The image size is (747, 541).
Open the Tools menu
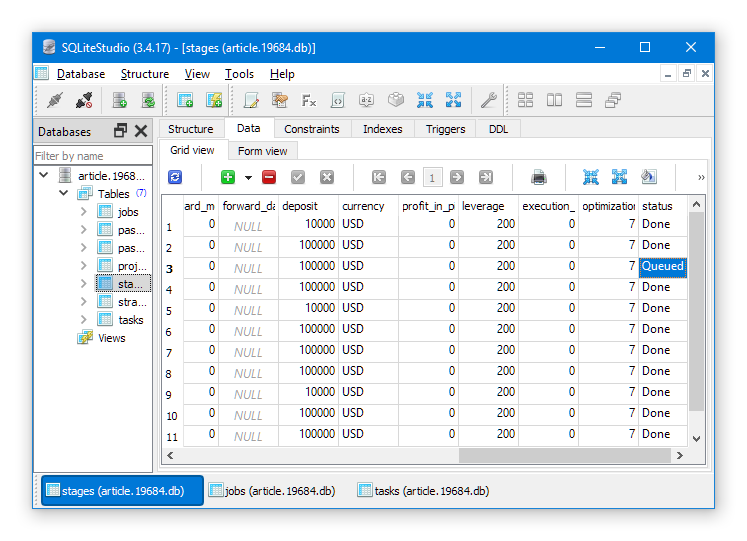coord(239,74)
